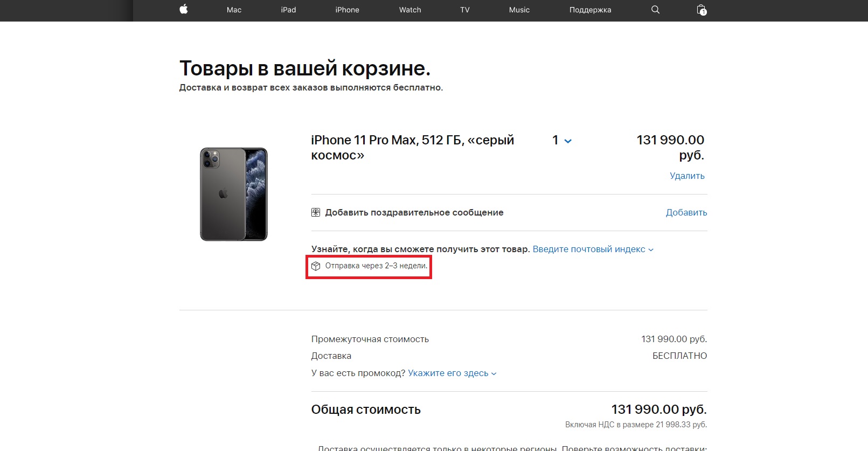The image size is (868, 451).
Task: Click the Общая стоимость label
Action: [366, 410]
